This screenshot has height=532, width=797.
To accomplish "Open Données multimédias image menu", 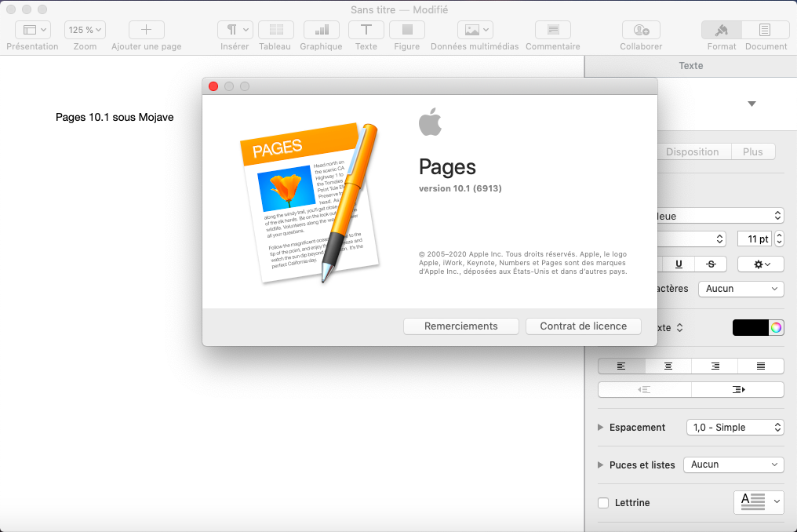I will pyautogui.click(x=475, y=30).
